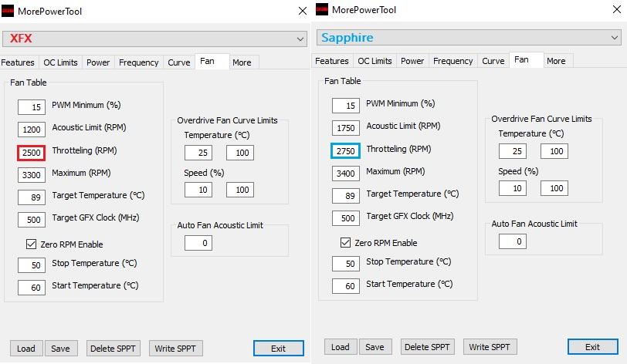
Task: Click minimum Overdrive Temperature field in Sapphire window
Action: 513,151
